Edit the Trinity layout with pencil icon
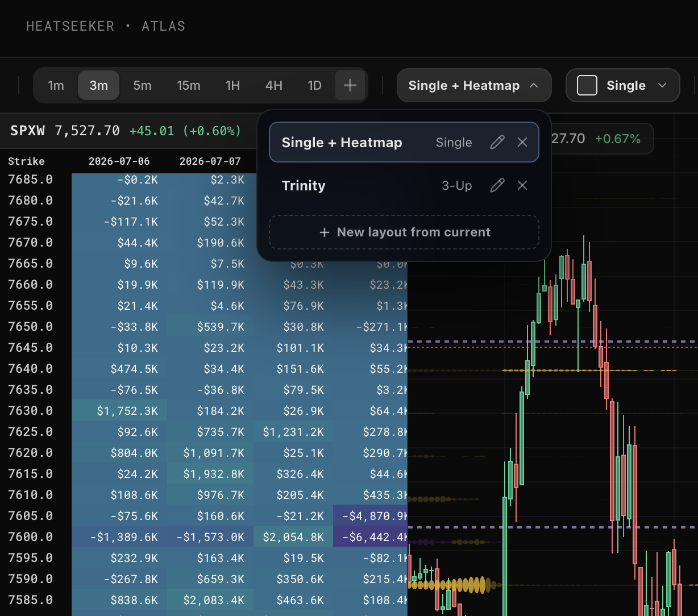The width and height of the screenshot is (698, 616). tap(497, 185)
